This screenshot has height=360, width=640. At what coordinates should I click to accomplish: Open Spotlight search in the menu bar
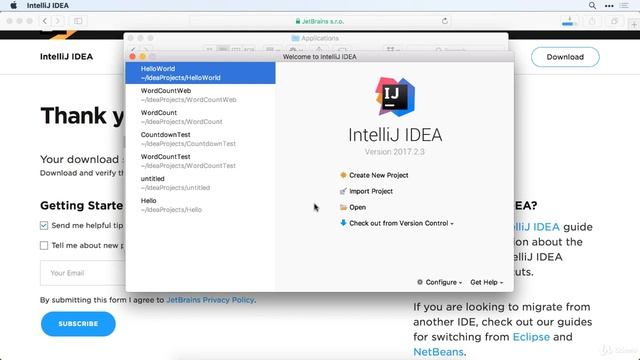point(592,5)
